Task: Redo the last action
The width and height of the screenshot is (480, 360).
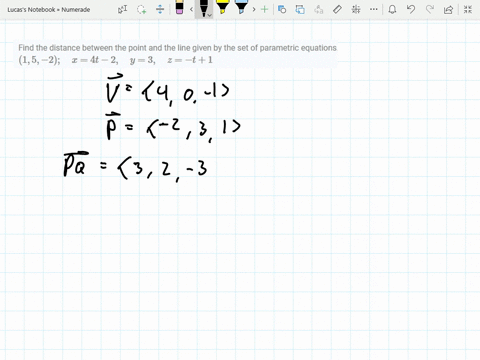Action: coord(430,9)
